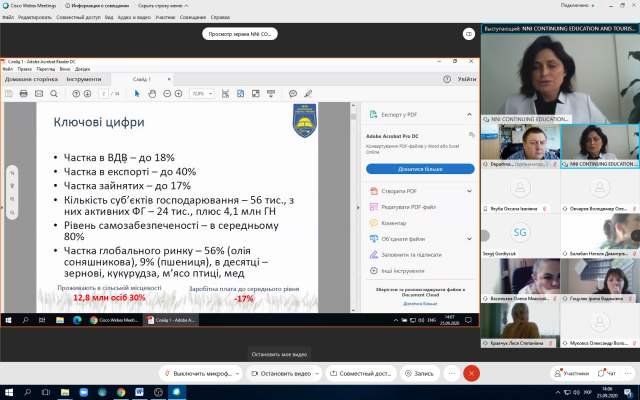The height and width of the screenshot is (400, 640).
Task: Click the Просмотр экрана NNI CO... pill
Action: click(240, 34)
